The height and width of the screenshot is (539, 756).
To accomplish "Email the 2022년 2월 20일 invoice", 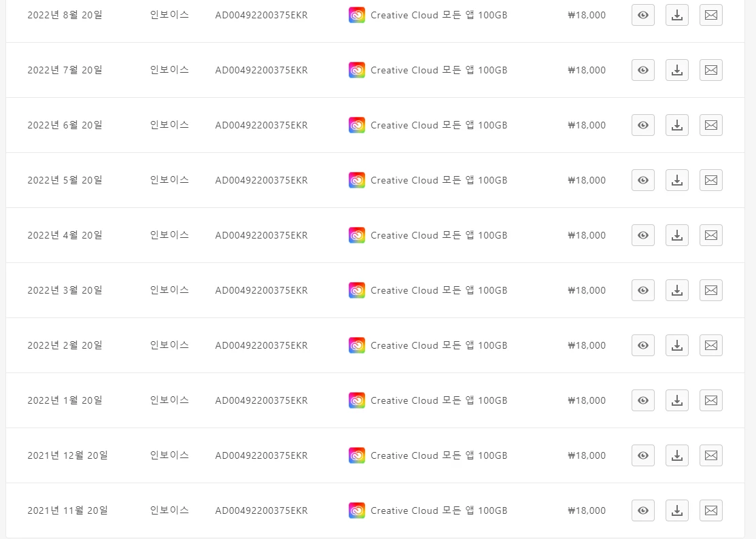I will pyautogui.click(x=710, y=345).
